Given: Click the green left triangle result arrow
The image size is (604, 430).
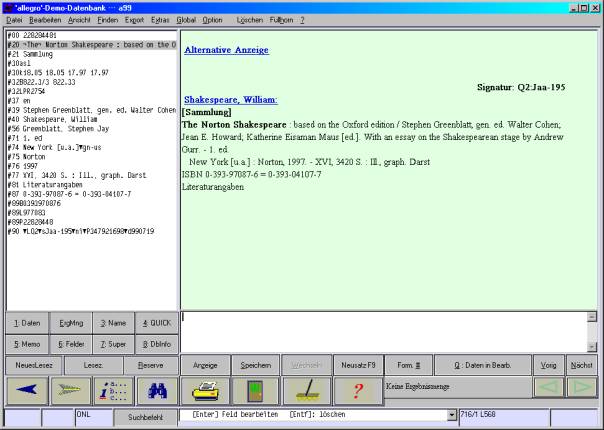Looking at the screenshot, I should [x=549, y=387].
